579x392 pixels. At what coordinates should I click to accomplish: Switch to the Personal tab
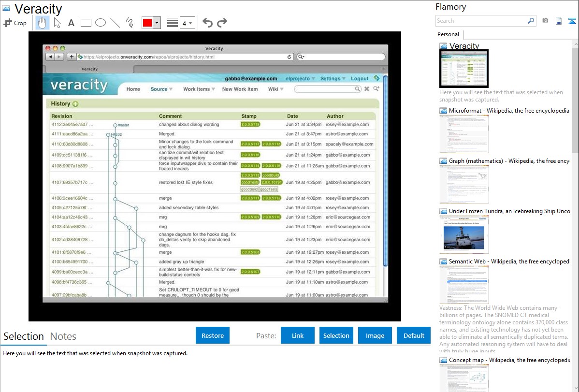(449, 34)
